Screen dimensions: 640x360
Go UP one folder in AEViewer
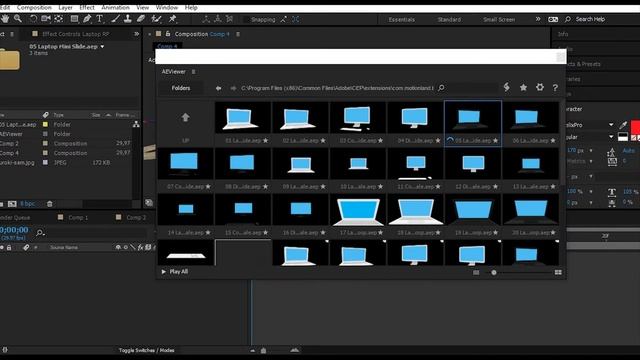[x=185, y=118]
